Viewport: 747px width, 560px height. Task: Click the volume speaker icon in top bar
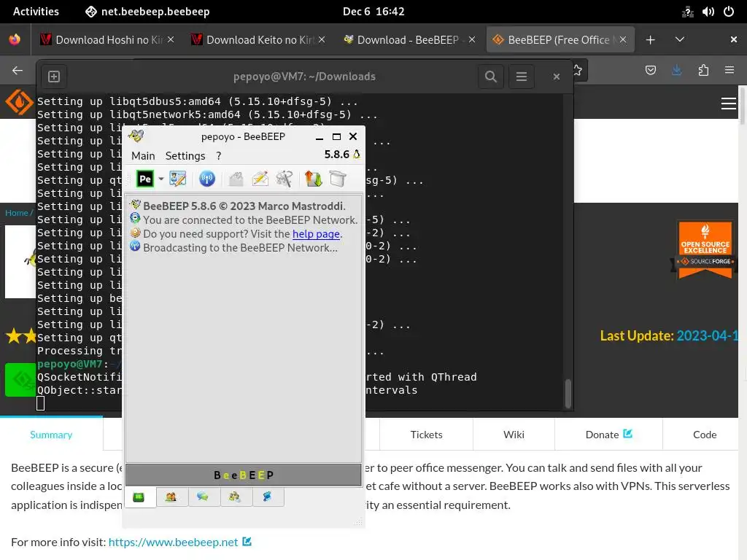click(708, 12)
